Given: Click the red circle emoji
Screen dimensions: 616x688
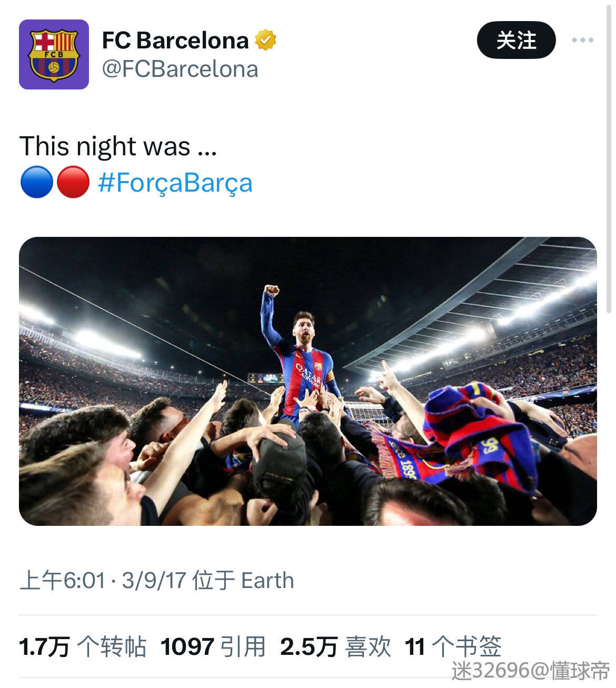Looking at the screenshot, I should [x=73, y=182].
